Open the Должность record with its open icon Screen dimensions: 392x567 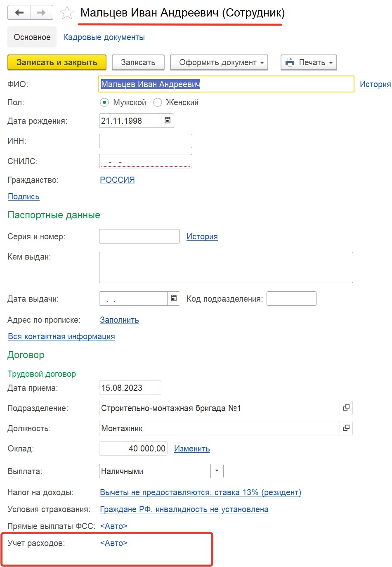click(346, 428)
